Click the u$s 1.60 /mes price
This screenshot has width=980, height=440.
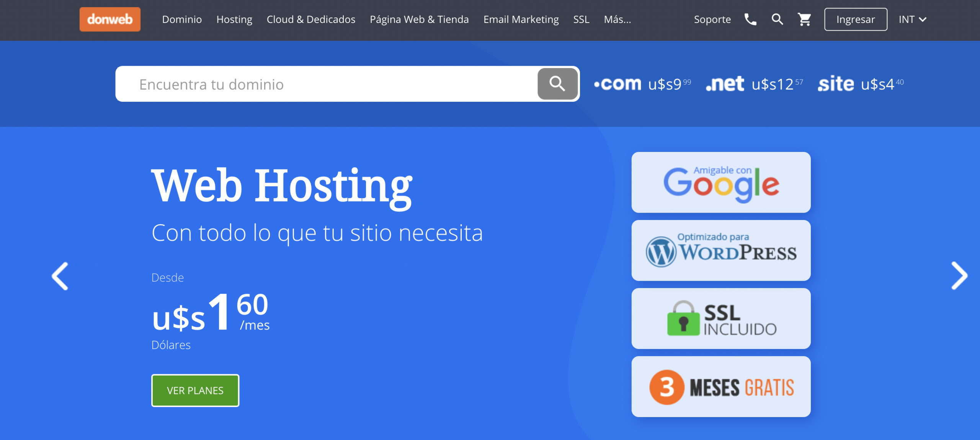pos(211,312)
